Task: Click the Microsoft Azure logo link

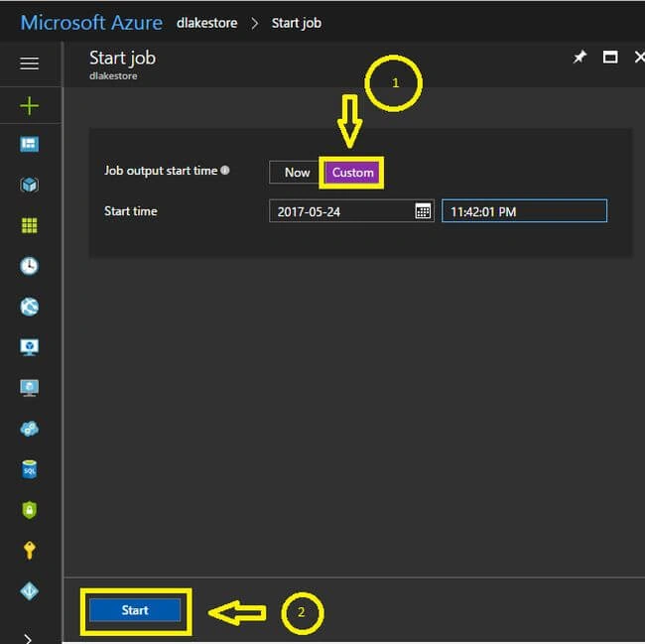Action: (x=91, y=23)
